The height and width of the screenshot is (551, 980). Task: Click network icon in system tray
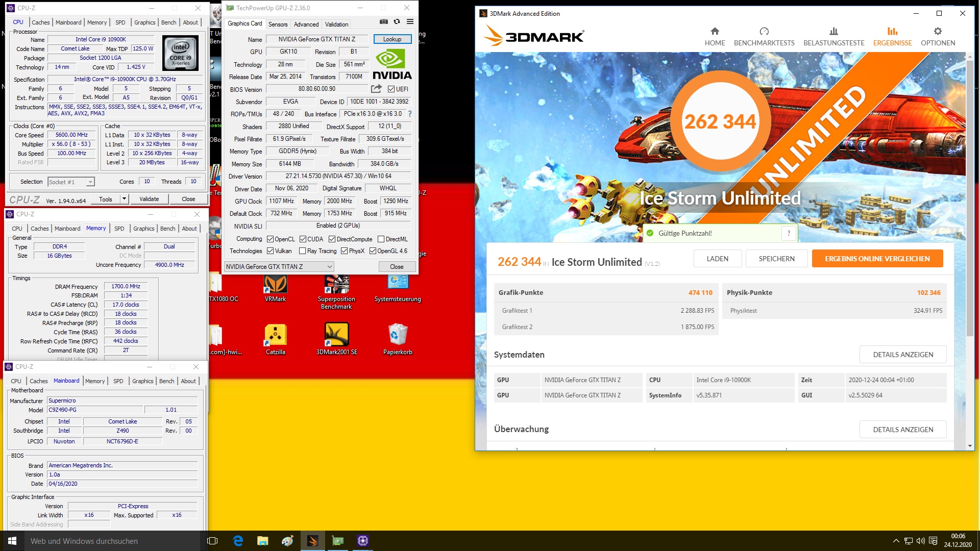[909, 541]
